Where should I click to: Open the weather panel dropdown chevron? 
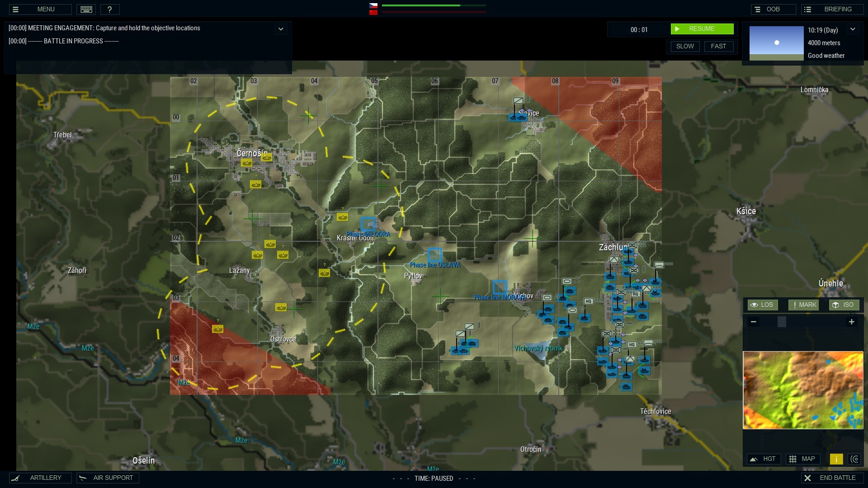tap(854, 28)
